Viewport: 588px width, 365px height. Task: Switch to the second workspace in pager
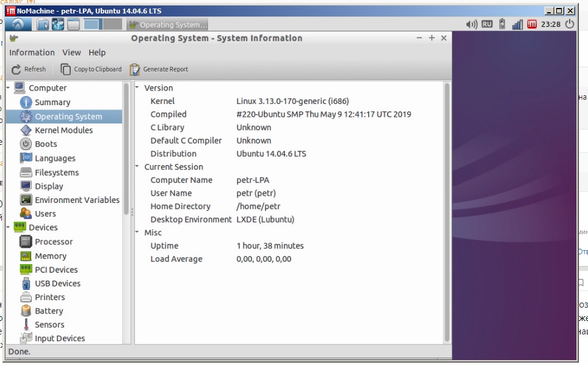(x=112, y=24)
